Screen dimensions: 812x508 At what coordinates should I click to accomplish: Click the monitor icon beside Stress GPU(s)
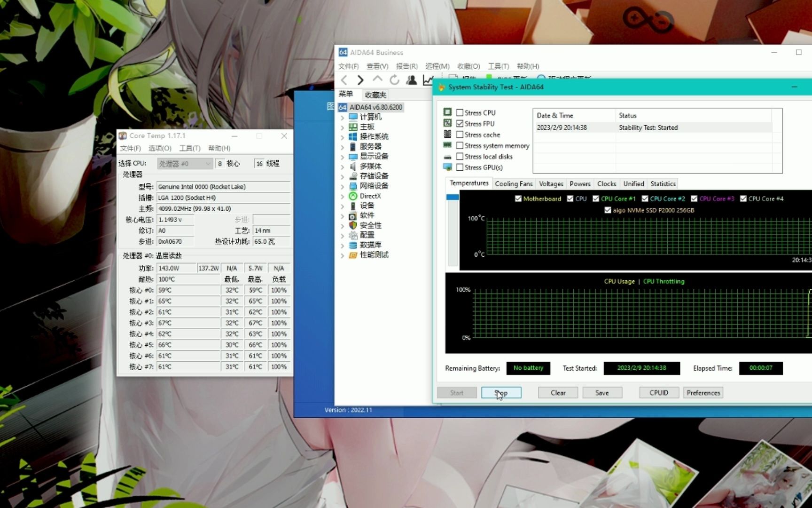click(x=447, y=167)
